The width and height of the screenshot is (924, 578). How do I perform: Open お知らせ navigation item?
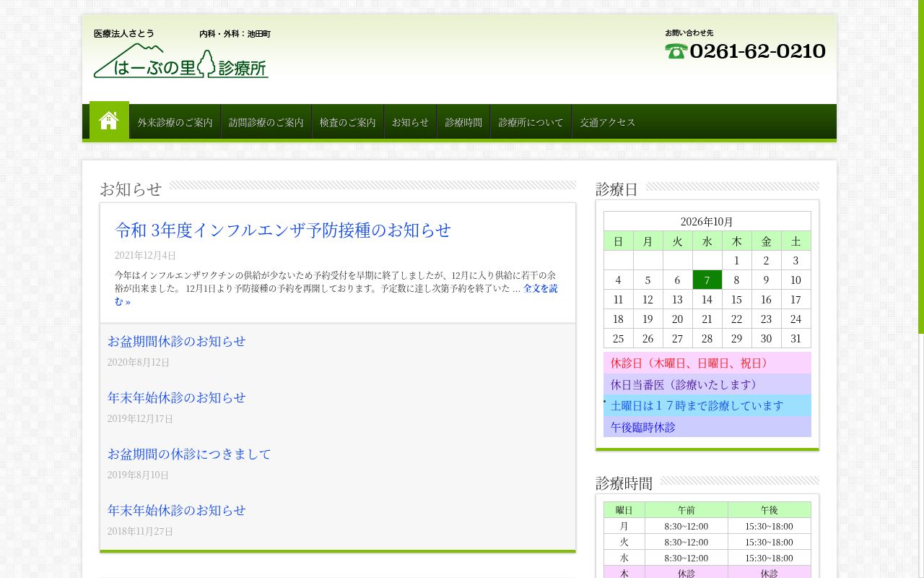coord(410,122)
